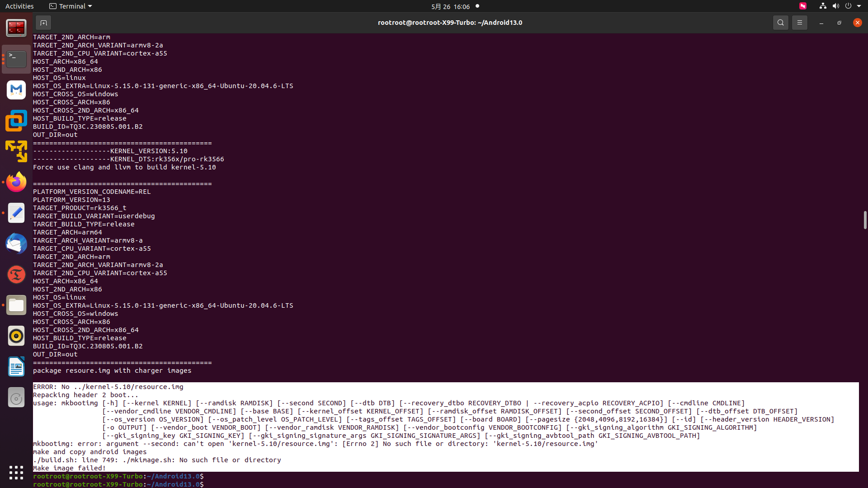Open Thunderbird mail from the dock
This screenshot has height=488, width=868.
click(x=16, y=244)
